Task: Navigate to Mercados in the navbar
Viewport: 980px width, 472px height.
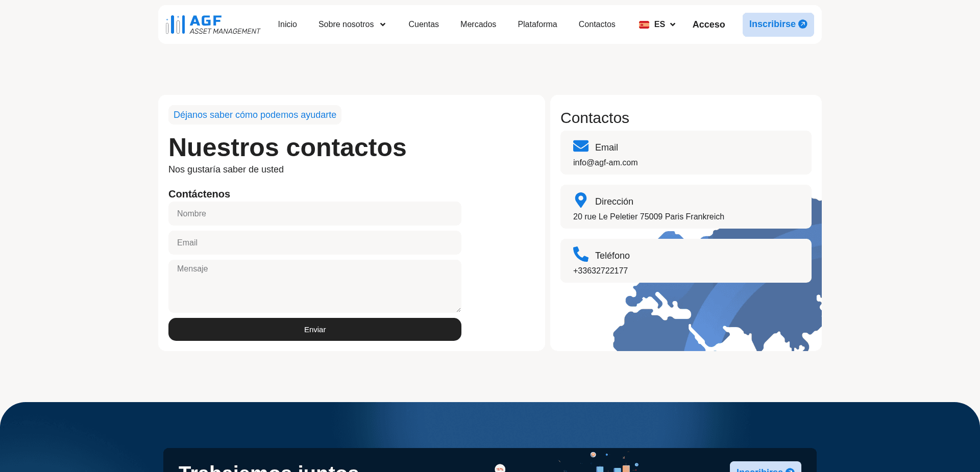Action: [x=478, y=24]
